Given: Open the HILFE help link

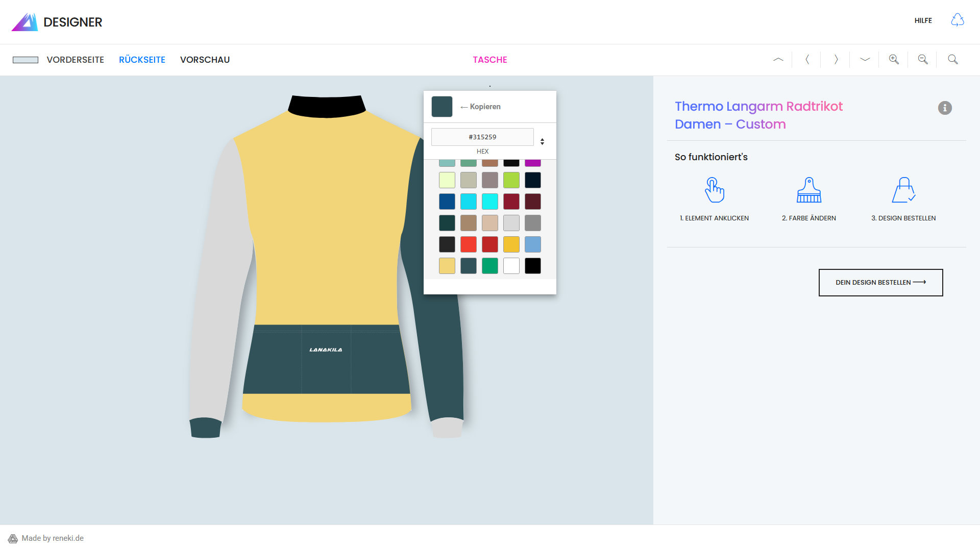Looking at the screenshot, I should [x=923, y=20].
